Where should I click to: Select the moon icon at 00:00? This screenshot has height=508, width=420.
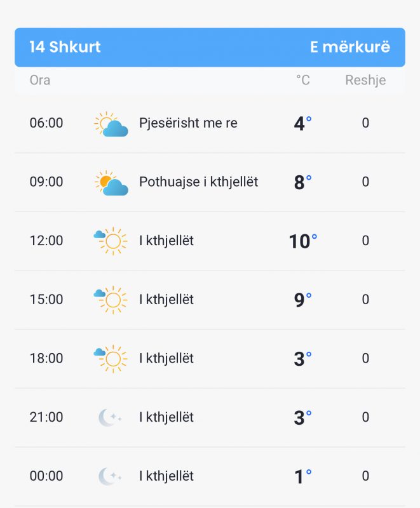click(x=110, y=476)
